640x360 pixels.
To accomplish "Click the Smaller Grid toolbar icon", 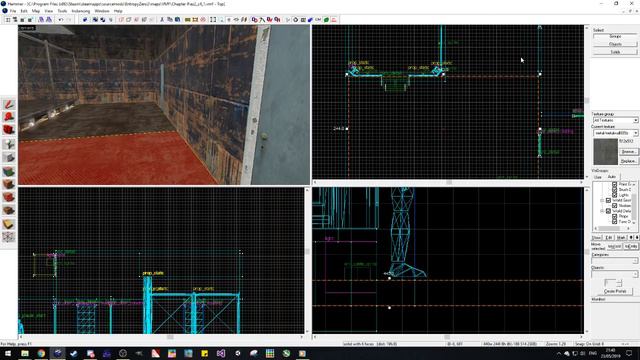I will pos(23,20).
